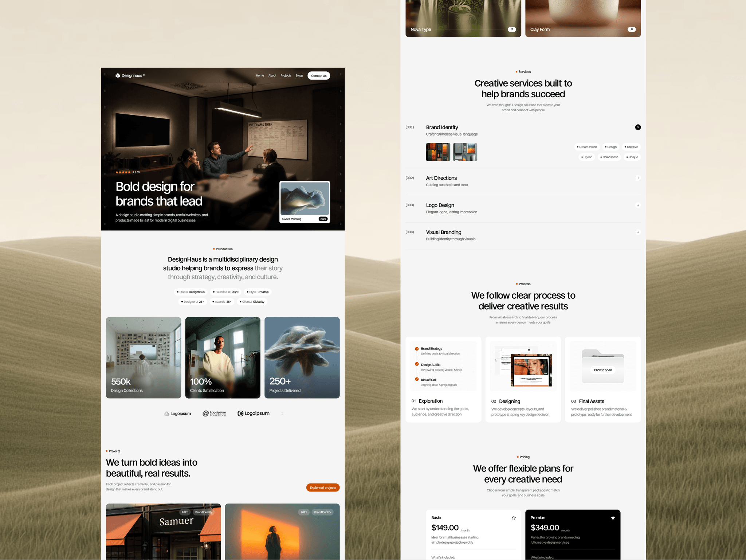This screenshot has width=746, height=560.
Task: Expand the Visual Branding service
Action: point(638,232)
